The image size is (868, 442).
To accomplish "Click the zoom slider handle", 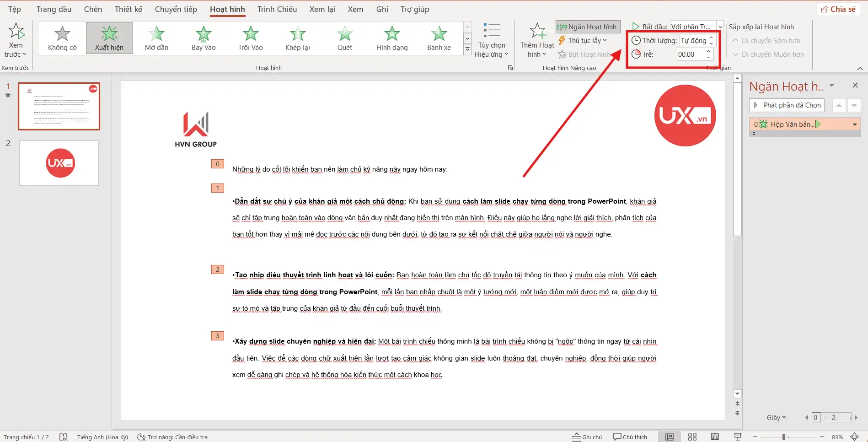I will point(784,437).
